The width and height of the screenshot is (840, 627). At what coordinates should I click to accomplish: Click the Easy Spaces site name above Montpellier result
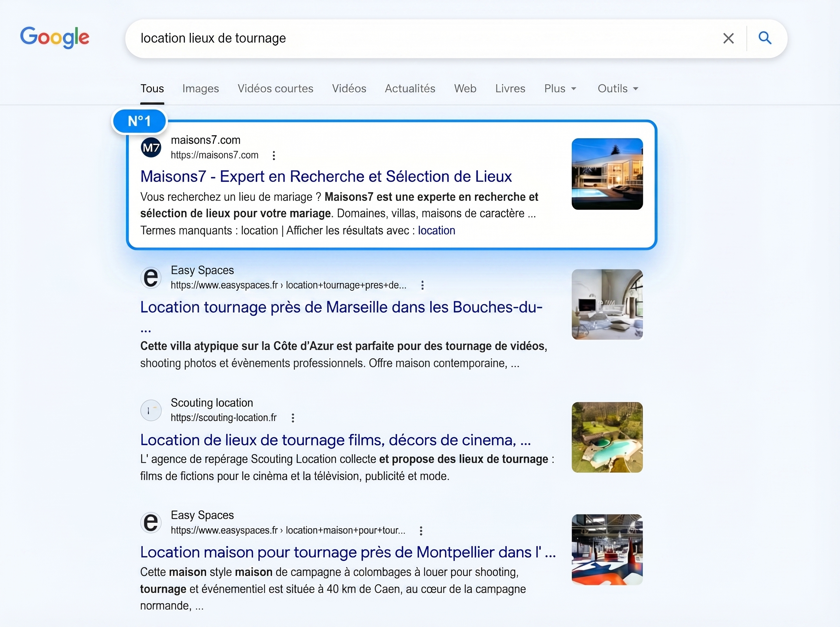coord(202,515)
